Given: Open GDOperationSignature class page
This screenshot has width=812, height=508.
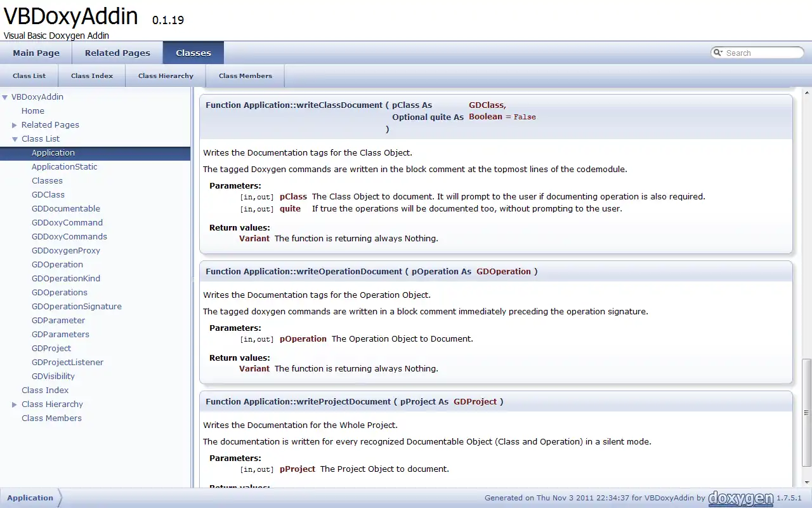Looking at the screenshot, I should tap(77, 307).
